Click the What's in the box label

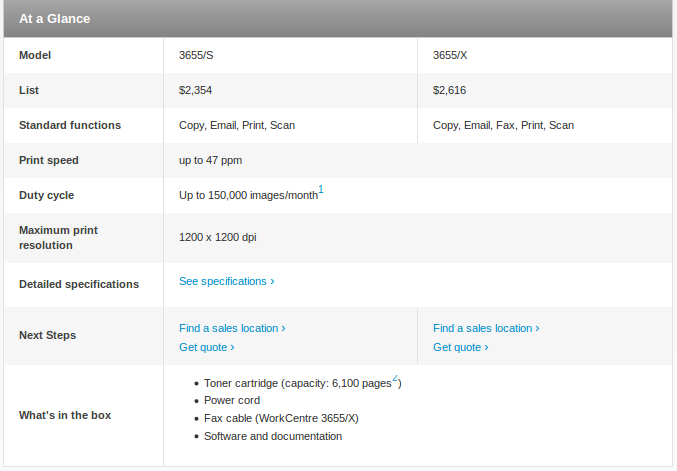pyautogui.click(x=65, y=415)
